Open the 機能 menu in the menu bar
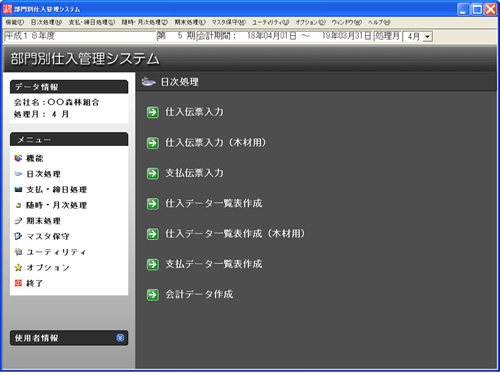 click(15, 22)
